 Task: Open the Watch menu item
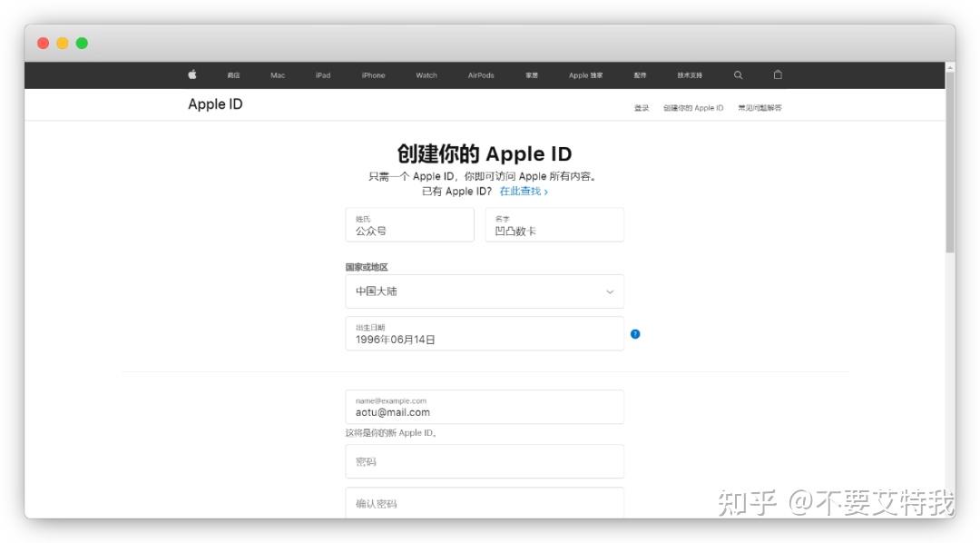426,75
